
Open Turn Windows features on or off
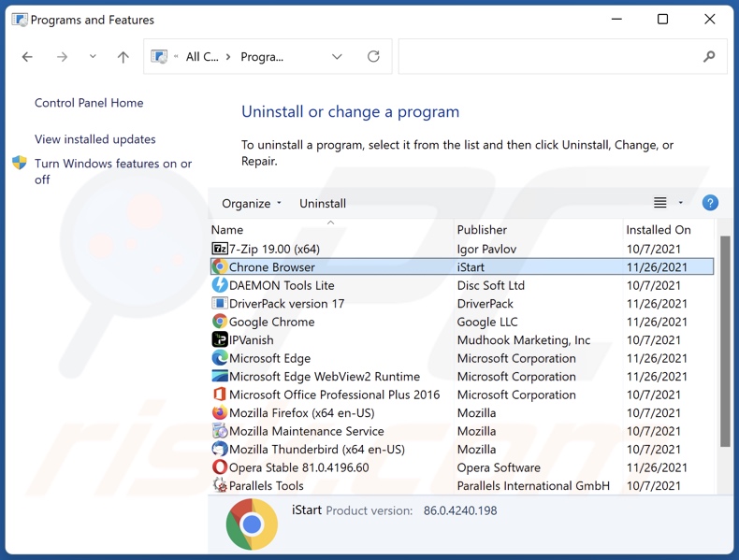113,171
